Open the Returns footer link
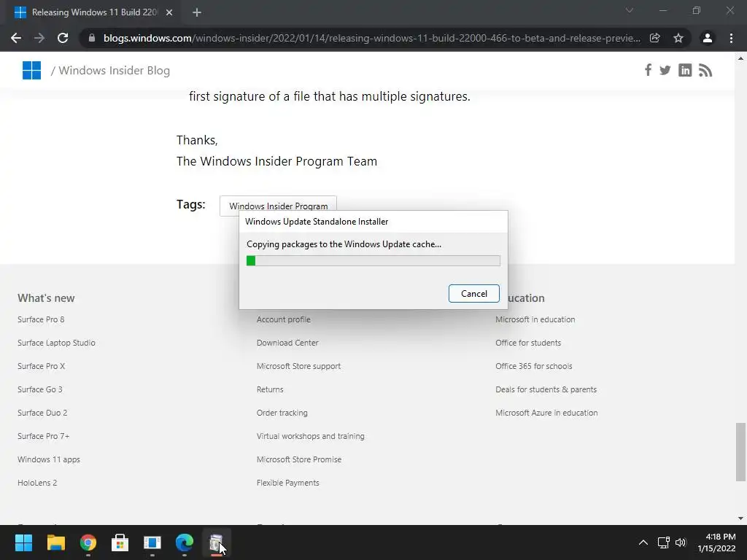 (x=270, y=389)
